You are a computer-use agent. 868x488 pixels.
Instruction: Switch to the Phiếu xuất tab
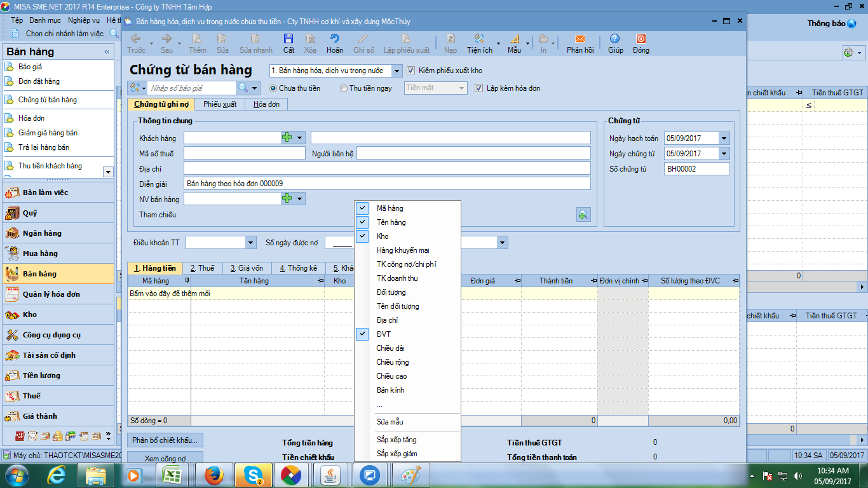pos(220,104)
